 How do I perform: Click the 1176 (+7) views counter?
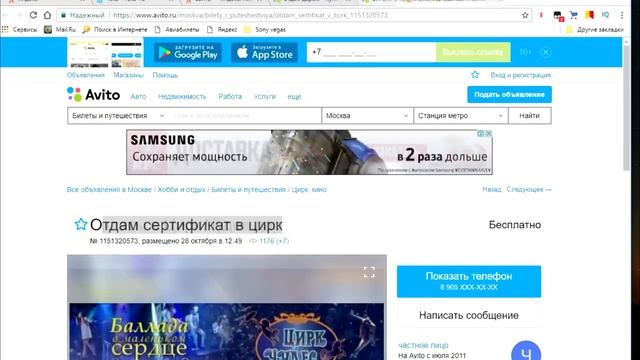[x=269, y=241]
